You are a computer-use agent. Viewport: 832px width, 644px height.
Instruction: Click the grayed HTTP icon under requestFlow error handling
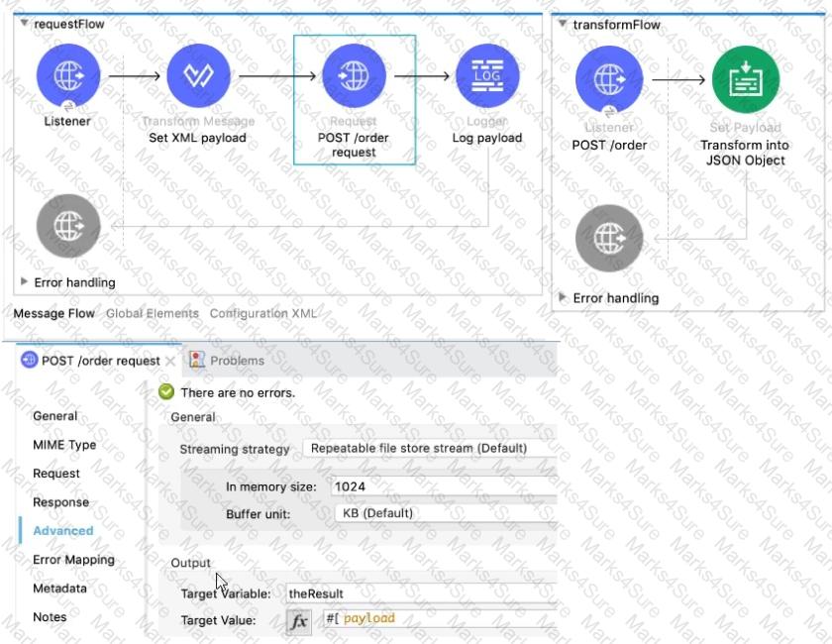pyautogui.click(x=66, y=226)
